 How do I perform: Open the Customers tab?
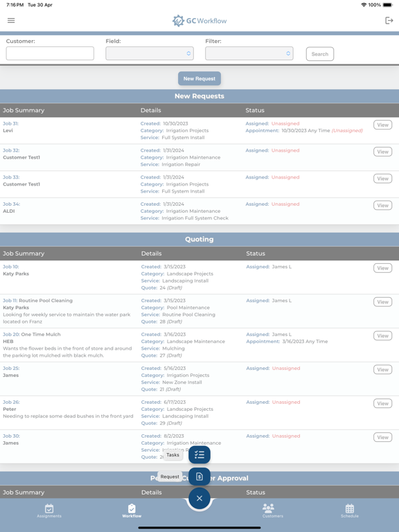(272, 511)
